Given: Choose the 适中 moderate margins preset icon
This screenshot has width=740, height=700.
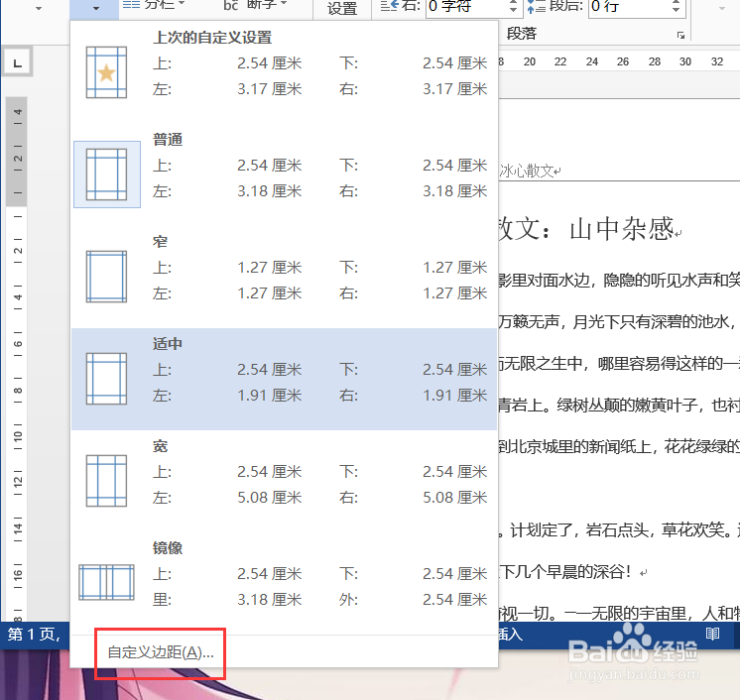Looking at the screenshot, I should coord(106,379).
